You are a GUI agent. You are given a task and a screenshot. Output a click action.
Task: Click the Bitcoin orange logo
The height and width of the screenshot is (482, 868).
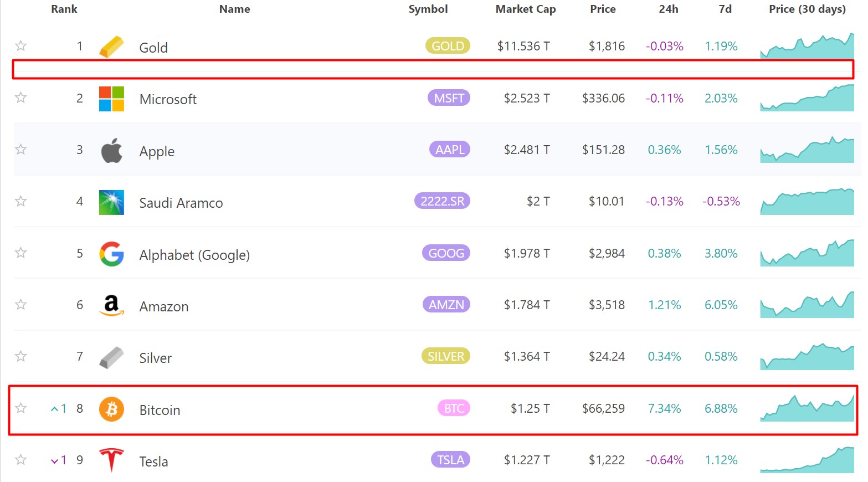point(111,409)
